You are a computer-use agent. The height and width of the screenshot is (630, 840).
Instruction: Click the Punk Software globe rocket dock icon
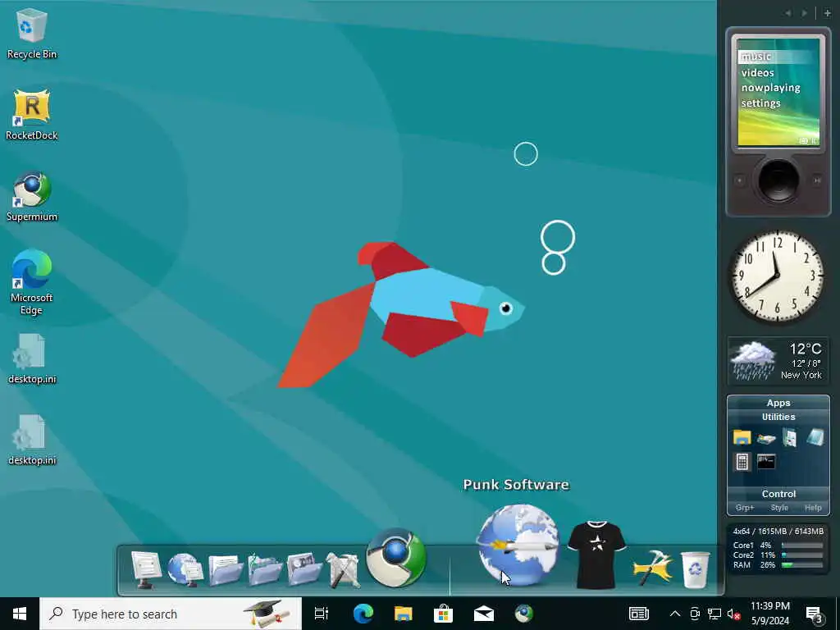(x=518, y=545)
